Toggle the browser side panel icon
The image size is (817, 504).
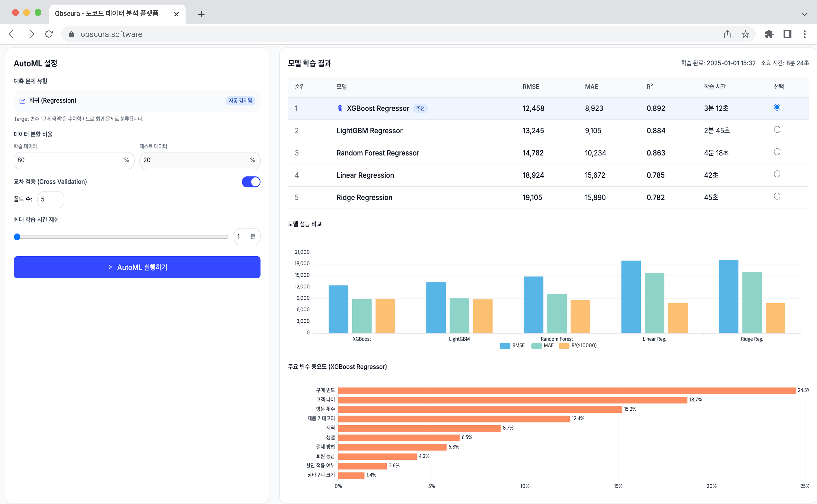point(787,34)
